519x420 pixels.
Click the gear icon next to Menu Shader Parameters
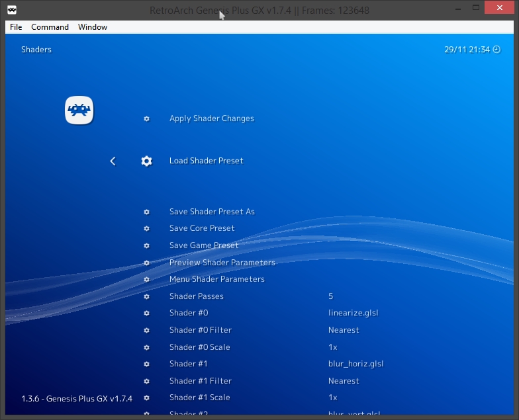(147, 279)
